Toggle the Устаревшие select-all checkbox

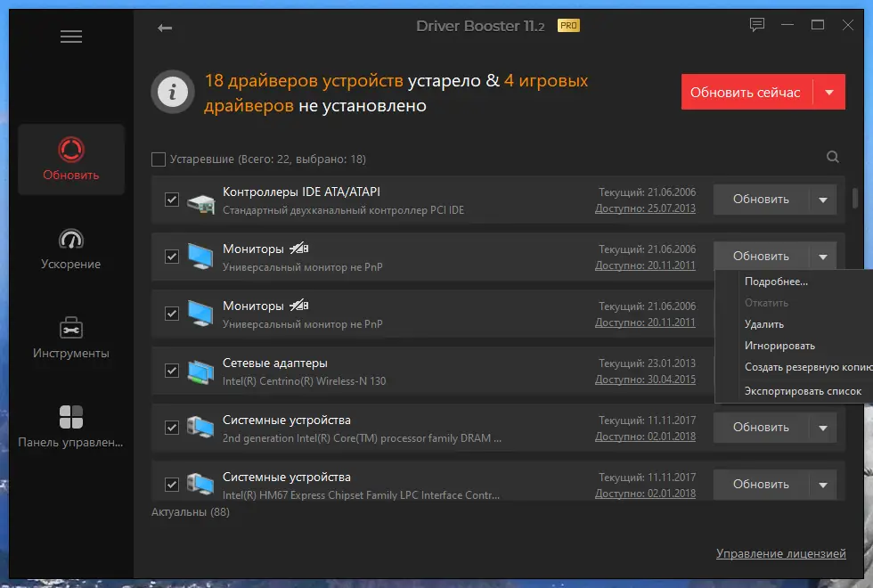[x=159, y=159]
